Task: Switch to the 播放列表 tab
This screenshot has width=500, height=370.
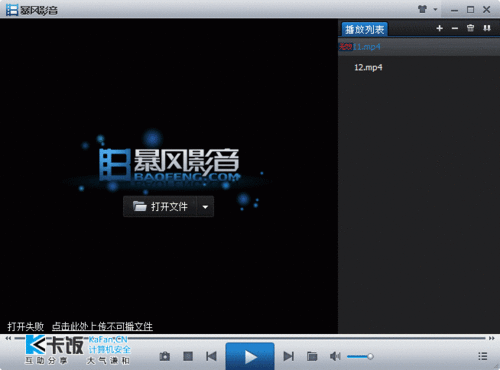Action: tap(364, 29)
